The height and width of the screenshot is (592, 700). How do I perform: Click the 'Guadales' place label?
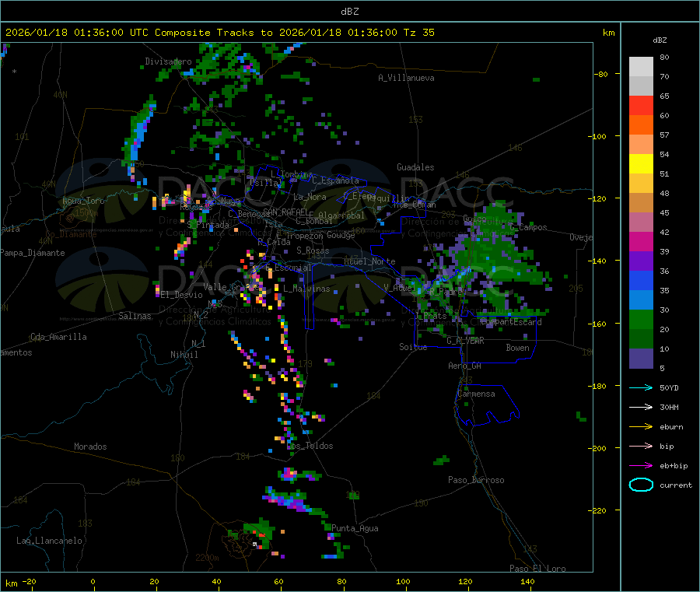click(x=415, y=167)
